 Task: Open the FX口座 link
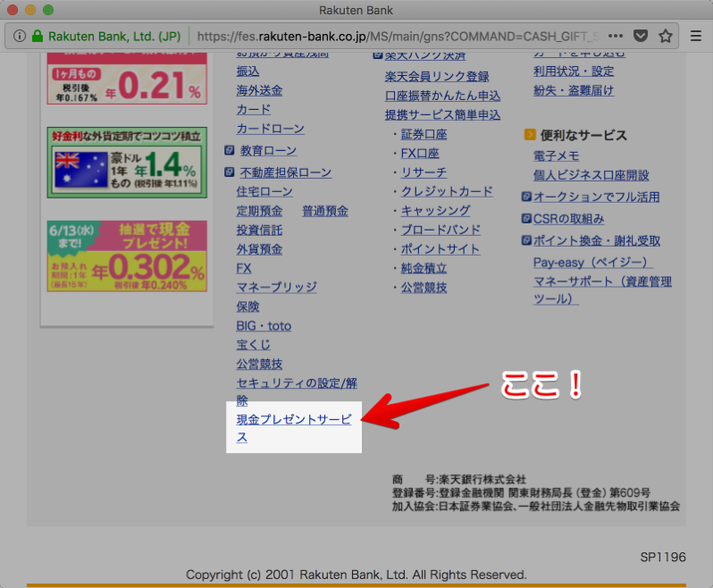pyautogui.click(x=420, y=153)
